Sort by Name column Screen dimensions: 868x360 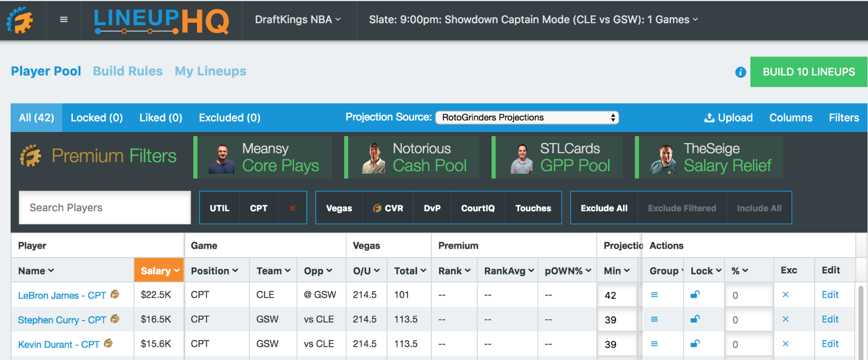(36, 271)
